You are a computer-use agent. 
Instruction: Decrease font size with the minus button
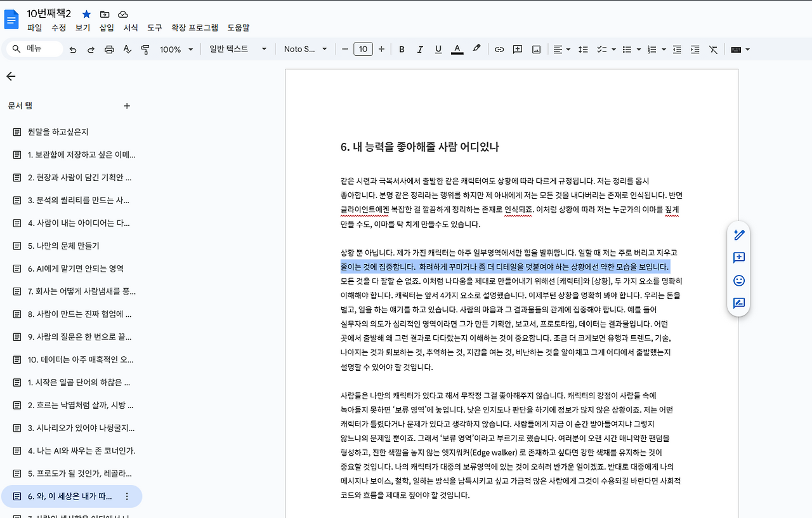pos(345,50)
